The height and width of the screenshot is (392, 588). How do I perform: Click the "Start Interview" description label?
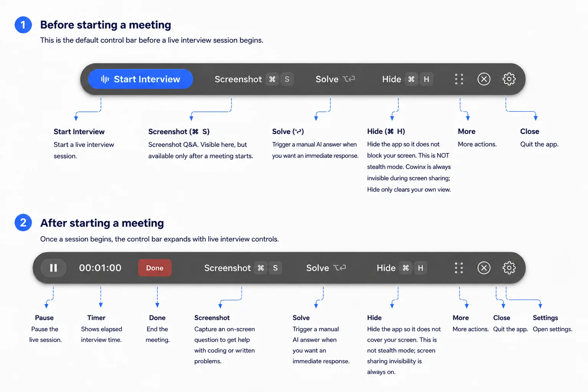coord(79,132)
